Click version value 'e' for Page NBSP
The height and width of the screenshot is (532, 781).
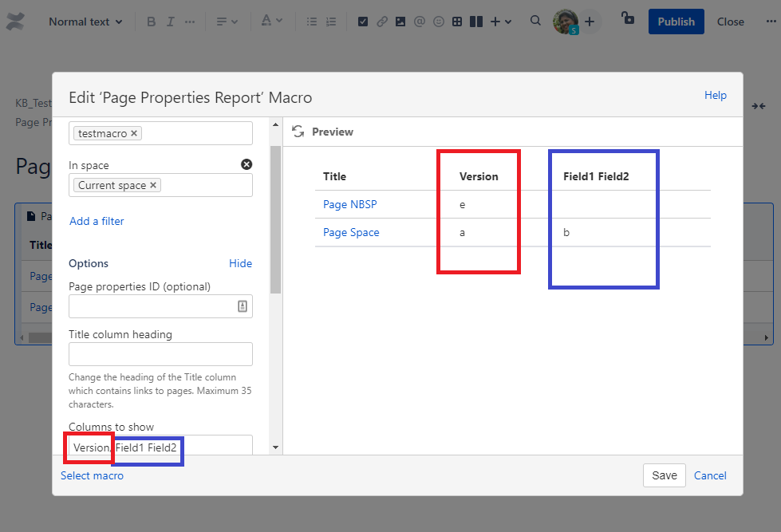click(462, 205)
